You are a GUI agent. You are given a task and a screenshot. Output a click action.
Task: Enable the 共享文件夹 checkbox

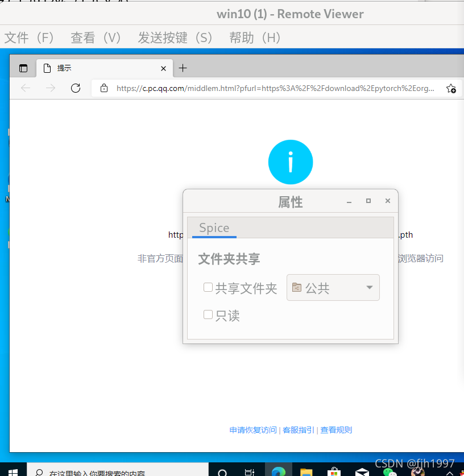click(208, 287)
